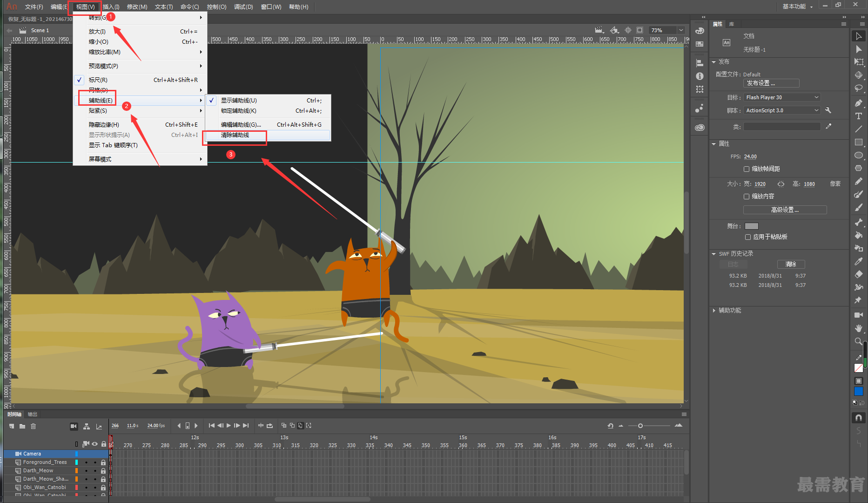868x503 pixels.
Task: Toggle the 缩放帧间距 checkbox
Action: (x=747, y=169)
